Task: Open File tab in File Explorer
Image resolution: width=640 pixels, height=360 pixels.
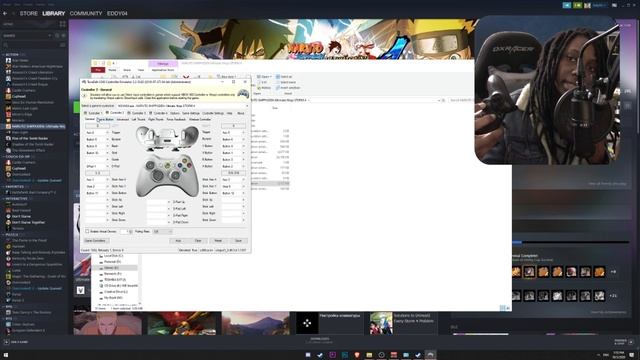Action: click(x=98, y=70)
